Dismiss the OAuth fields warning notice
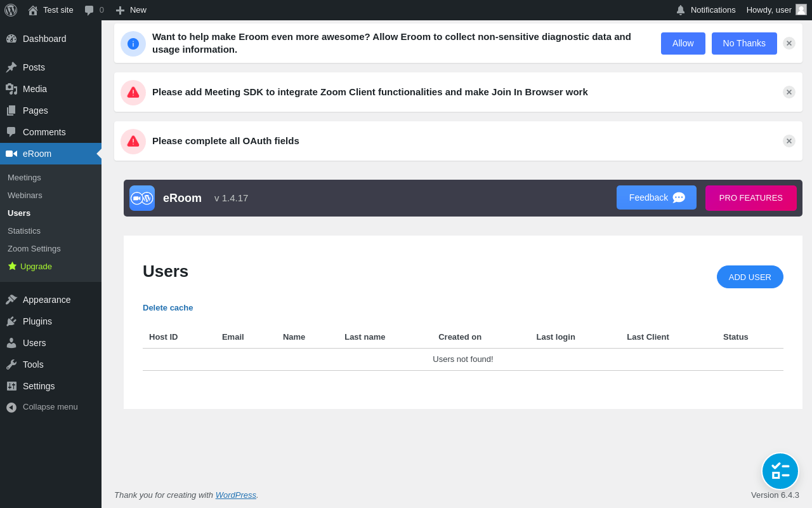Image resolution: width=812 pixels, height=508 pixels. pyautogui.click(x=789, y=141)
